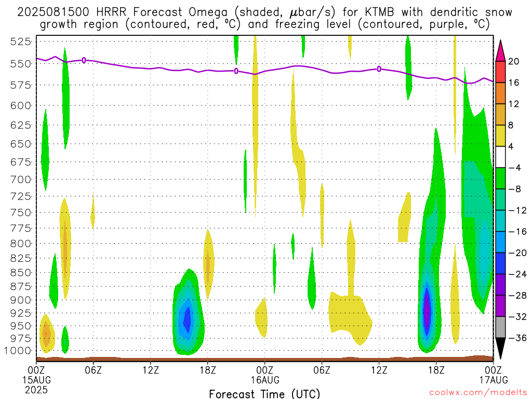Click the 600 pressure level label
532x399 pixels.
point(20,105)
